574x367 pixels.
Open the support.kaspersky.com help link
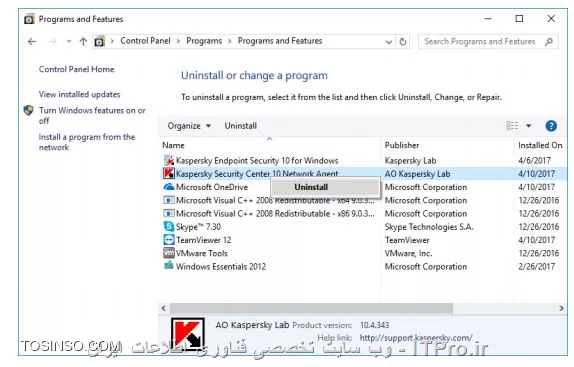[416, 338]
